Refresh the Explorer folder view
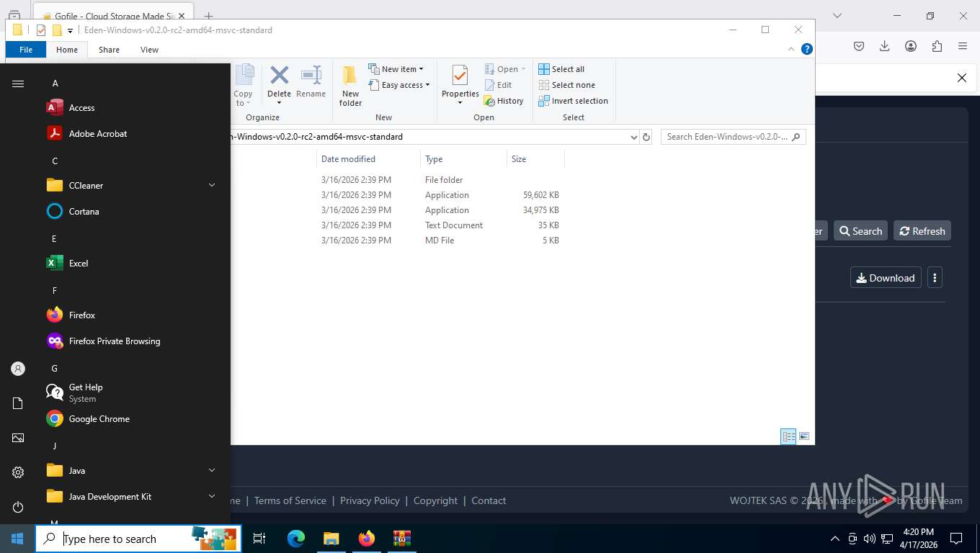Screen dimensions: 980x553 (646, 137)
